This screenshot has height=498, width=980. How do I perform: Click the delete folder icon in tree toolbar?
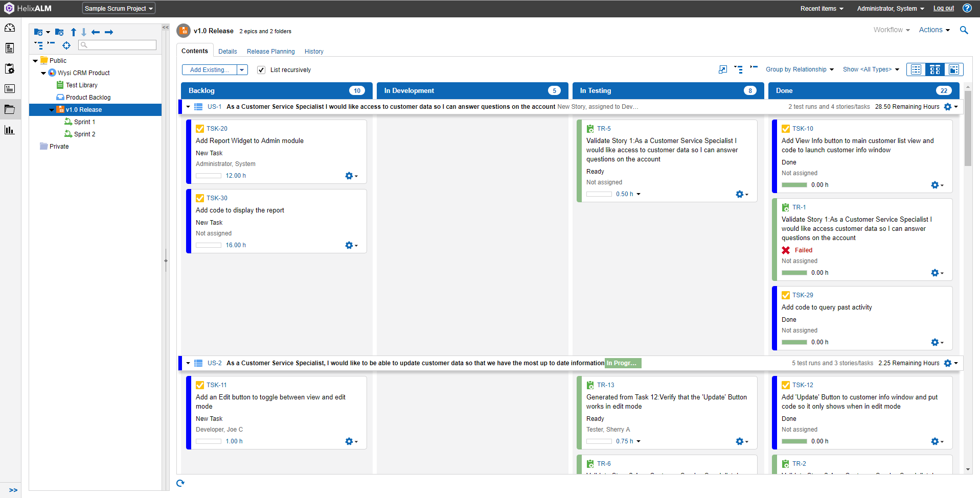(59, 32)
